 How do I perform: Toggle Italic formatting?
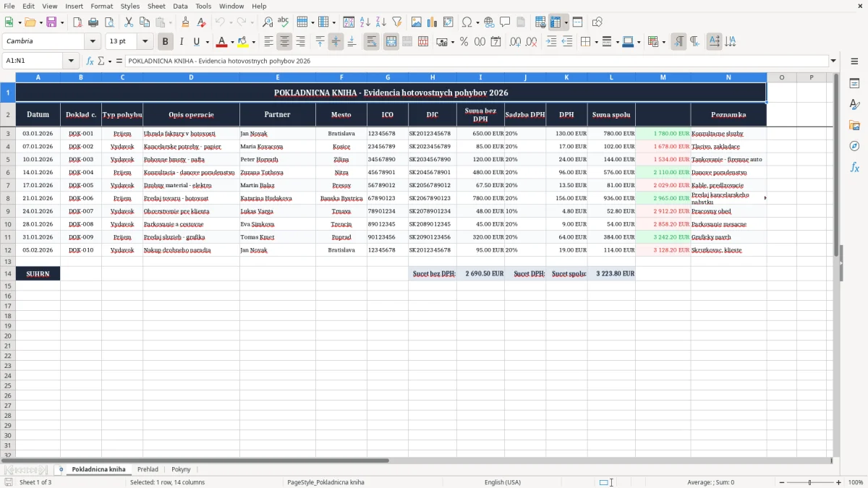click(181, 42)
